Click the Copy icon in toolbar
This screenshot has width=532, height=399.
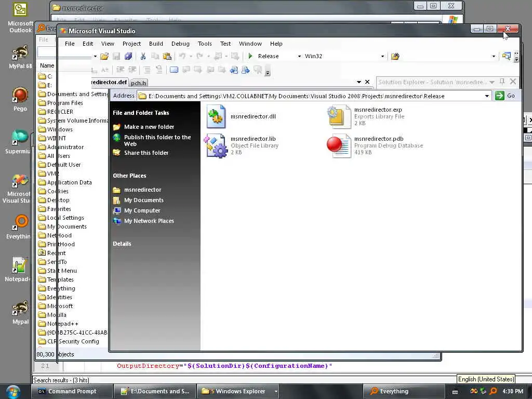click(x=155, y=56)
